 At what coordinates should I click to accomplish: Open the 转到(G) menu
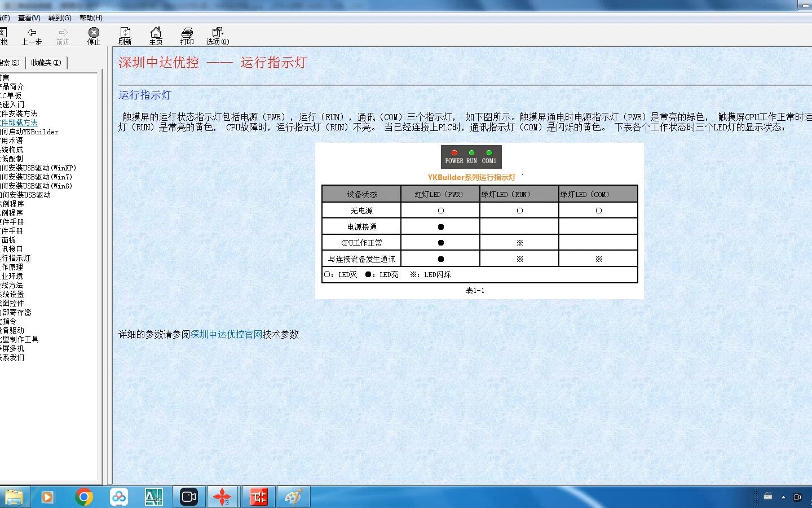point(60,18)
